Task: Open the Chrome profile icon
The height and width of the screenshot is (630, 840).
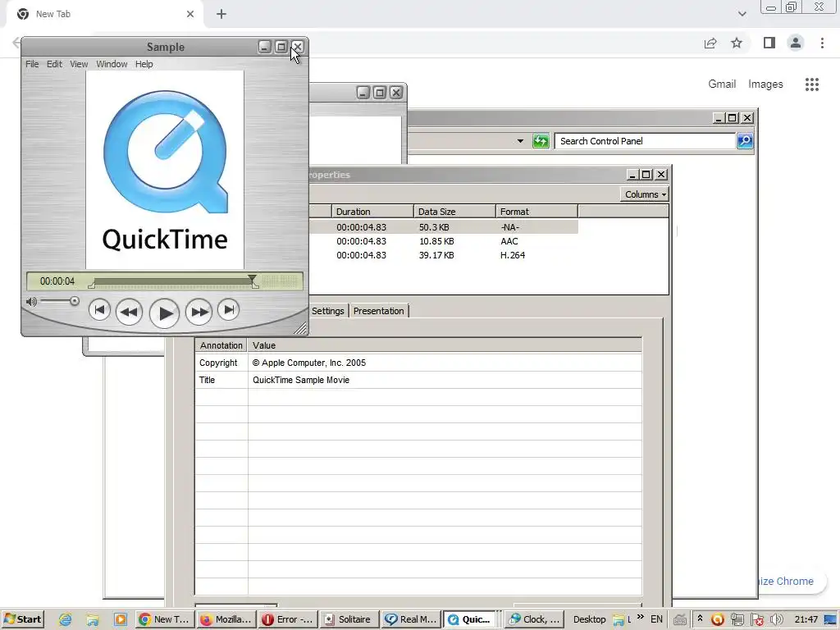Action: (796, 43)
